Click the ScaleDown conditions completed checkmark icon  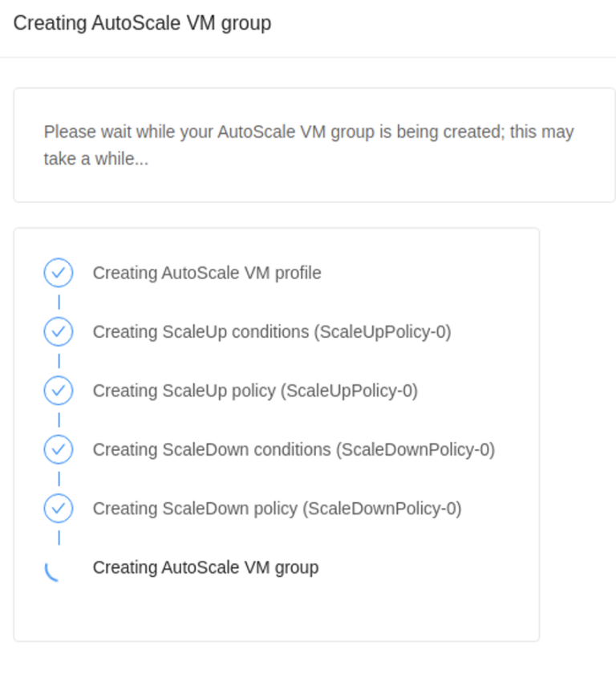click(59, 449)
